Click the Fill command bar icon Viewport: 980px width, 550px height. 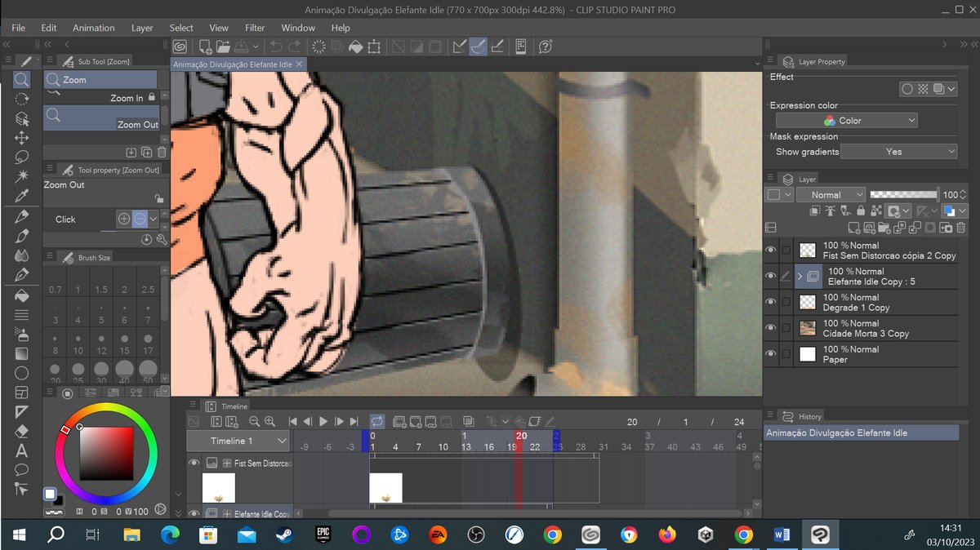(x=355, y=47)
